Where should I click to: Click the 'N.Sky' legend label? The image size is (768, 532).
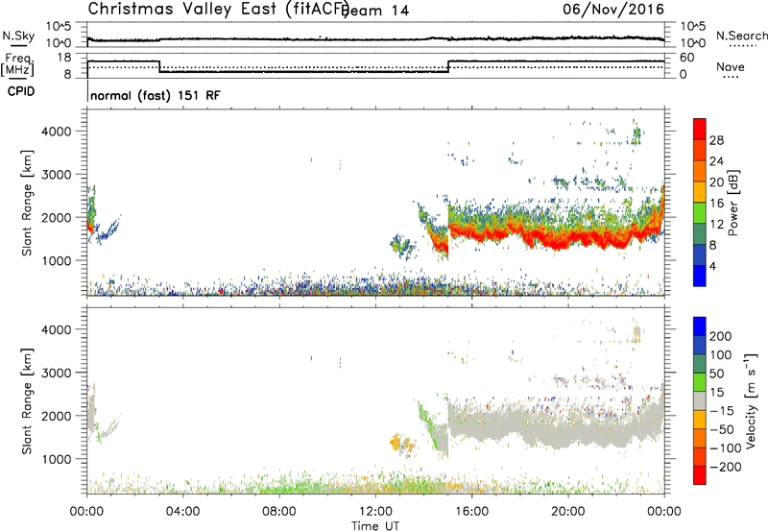18,36
